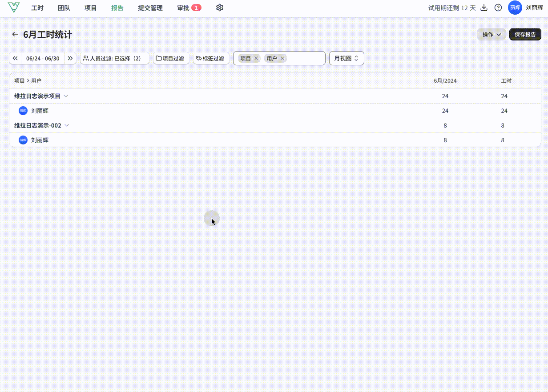Viewport: 548px width, 392px height.
Task: Click the green app logo
Action: point(14,8)
